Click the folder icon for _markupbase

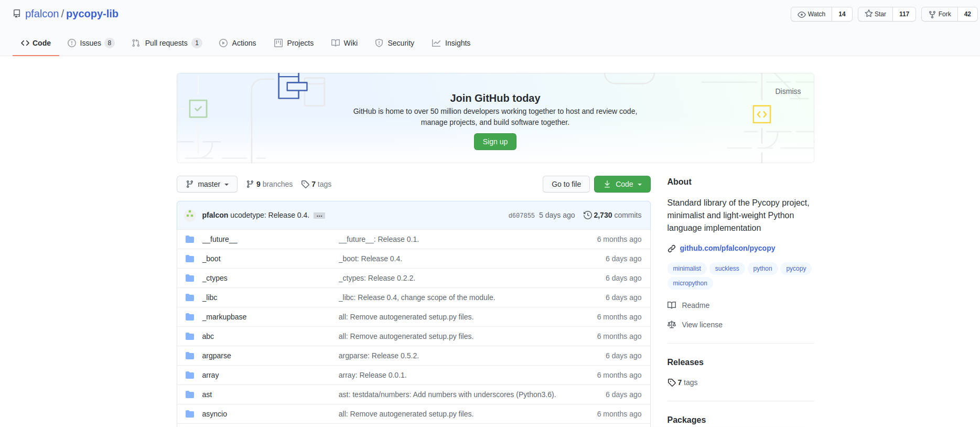[190, 317]
